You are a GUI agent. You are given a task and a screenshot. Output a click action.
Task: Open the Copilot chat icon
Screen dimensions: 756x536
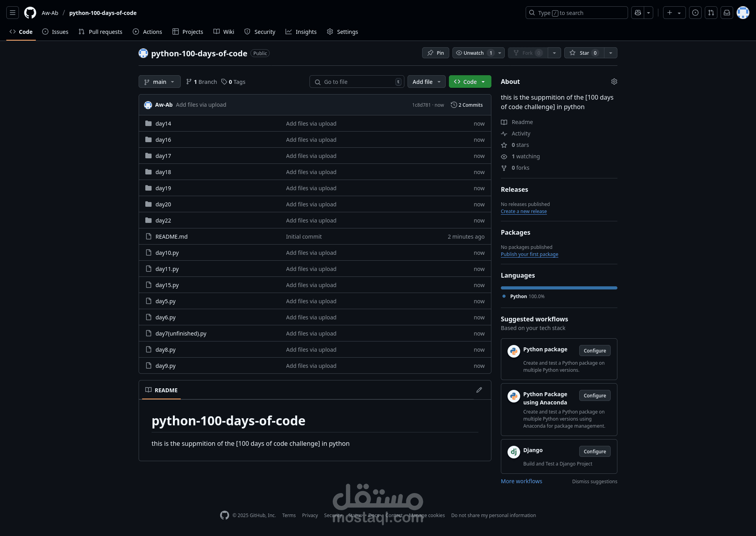638,13
